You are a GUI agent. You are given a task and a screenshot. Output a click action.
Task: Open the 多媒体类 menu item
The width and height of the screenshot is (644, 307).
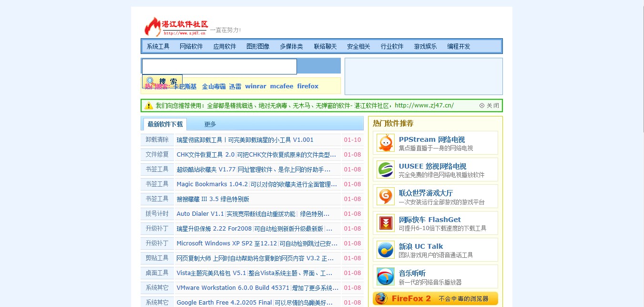[x=291, y=46]
